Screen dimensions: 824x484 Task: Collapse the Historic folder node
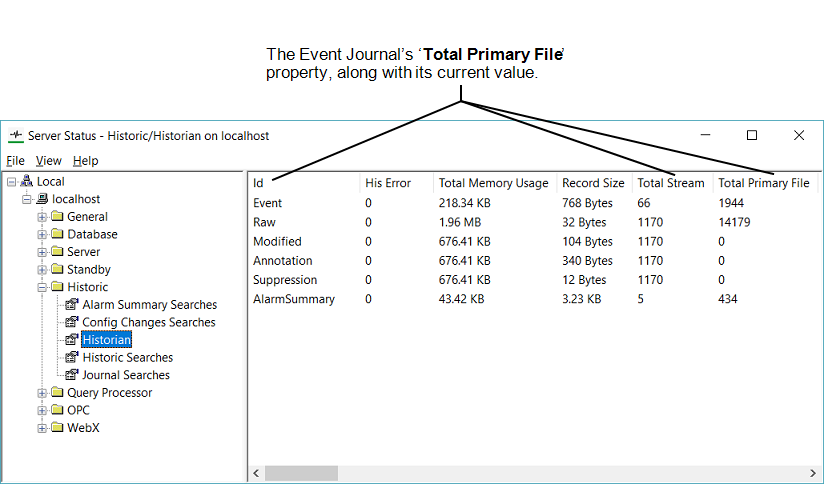[42, 287]
